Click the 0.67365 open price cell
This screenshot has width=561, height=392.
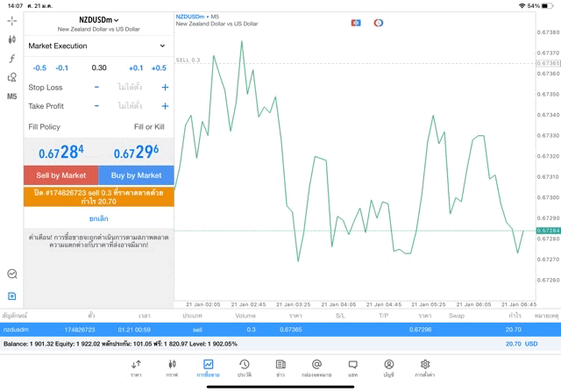291,330
